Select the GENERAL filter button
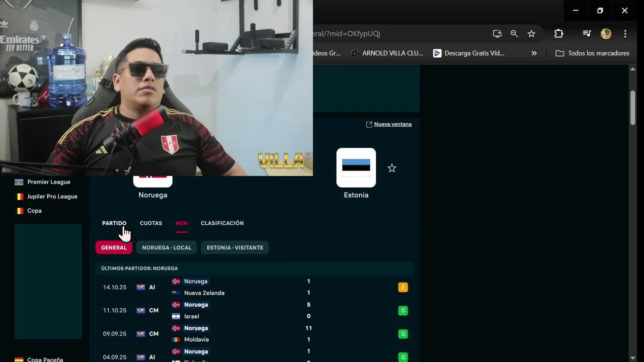 114,247
